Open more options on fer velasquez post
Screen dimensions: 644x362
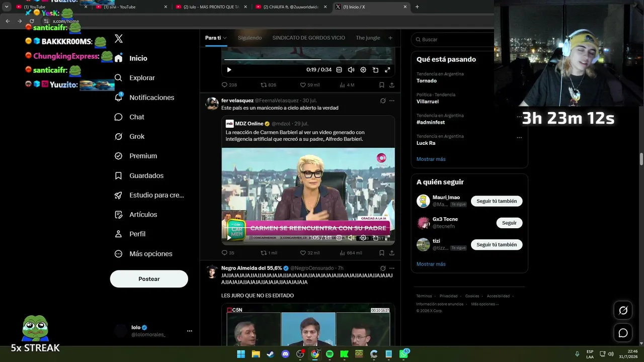pos(392,101)
